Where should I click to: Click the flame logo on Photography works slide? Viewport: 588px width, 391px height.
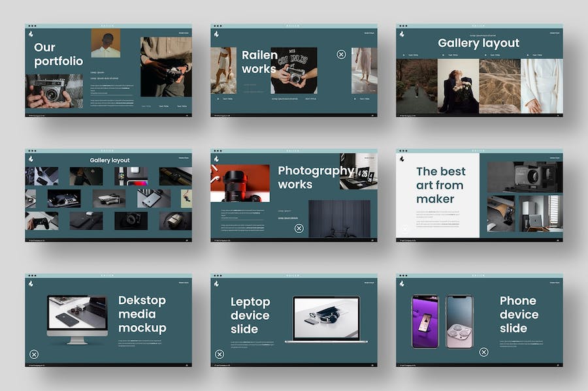216,159
